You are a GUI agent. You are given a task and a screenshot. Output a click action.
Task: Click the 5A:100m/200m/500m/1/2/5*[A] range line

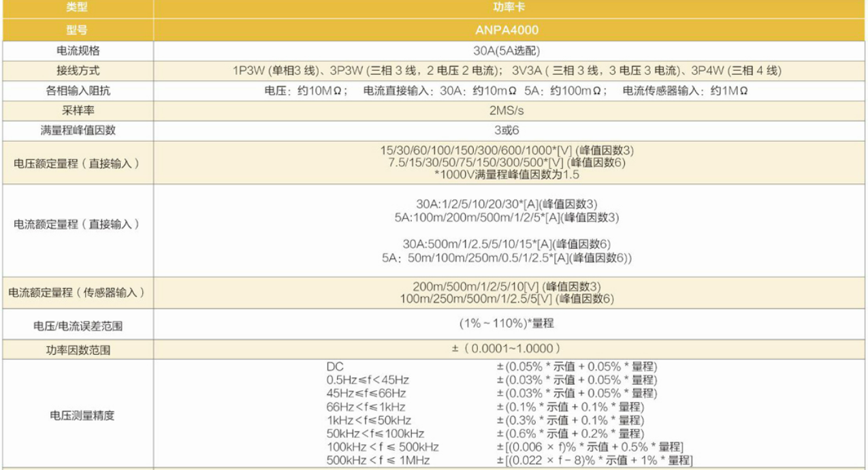(x=507, y=217)
